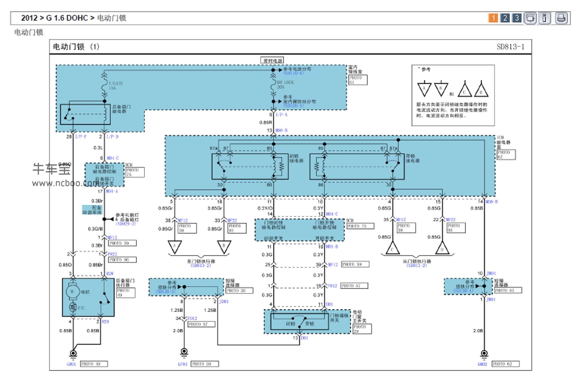This screenshot has width=580, height=392.
Task: Click the SD813-1 diagram code
Action: 510,47
